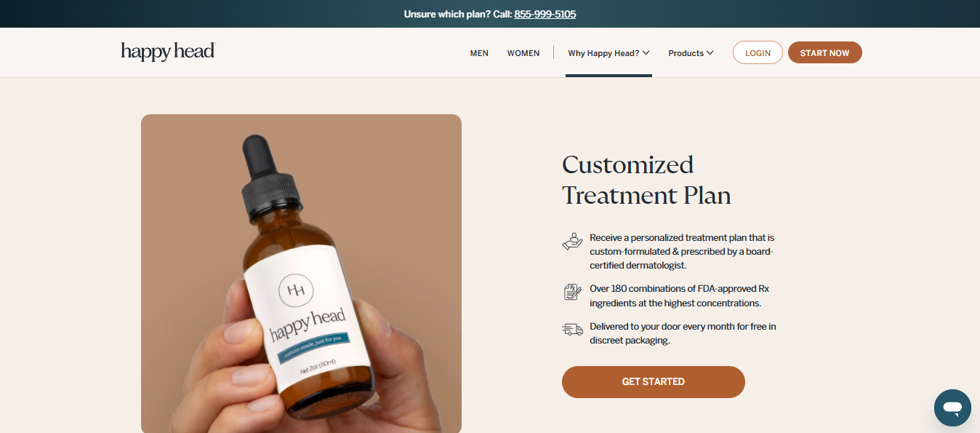Click the GET STARTED button
Image resolution: width=980 pixels, height=433 pixels.
[654, 382]
